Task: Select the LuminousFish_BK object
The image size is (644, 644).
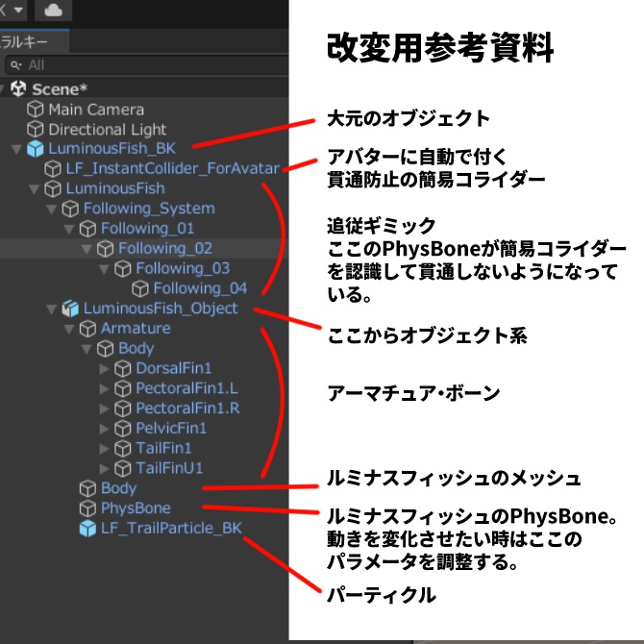Action: click(x=112, y=149)
